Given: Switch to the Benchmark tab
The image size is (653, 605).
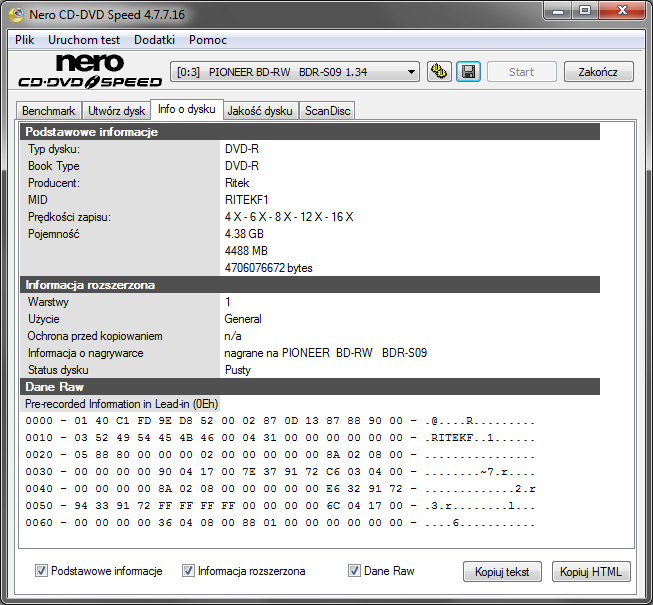Looking at the screenshot, I should tap(49, 111).
